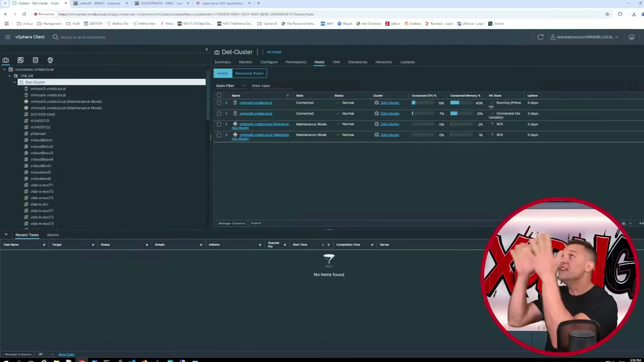The height and width of the screenshot is (362, 644).
Task: Open browser extensions puzzle icon
Action: pyautogui.click(x=620, y=14)
